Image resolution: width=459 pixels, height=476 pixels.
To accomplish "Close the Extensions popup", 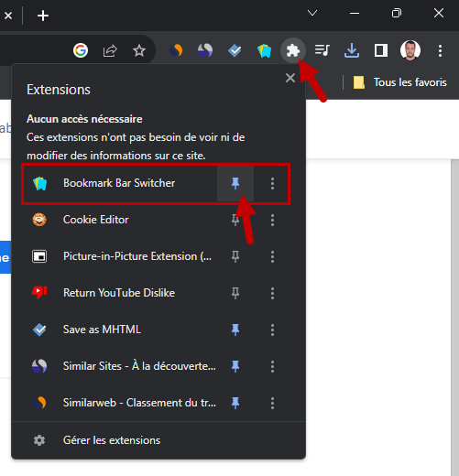I will (x=290, y=78).
